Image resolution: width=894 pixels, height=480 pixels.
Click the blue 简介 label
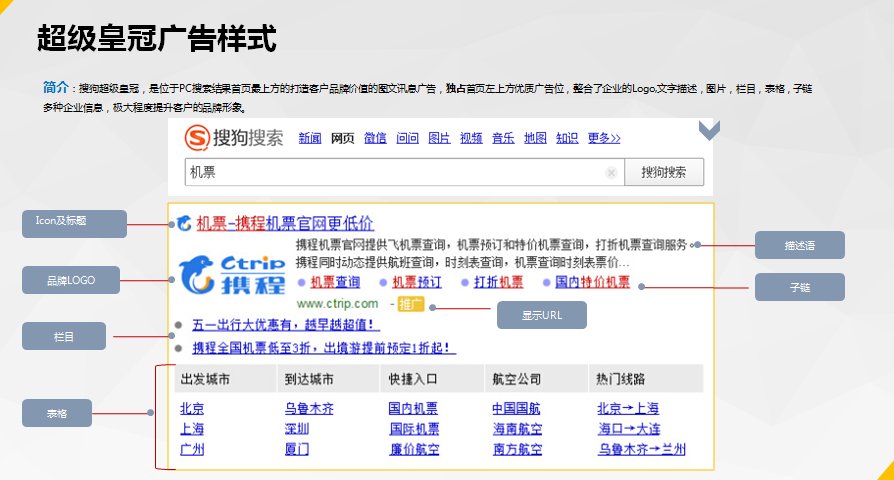pyautogui.click(x=55, y=87)
